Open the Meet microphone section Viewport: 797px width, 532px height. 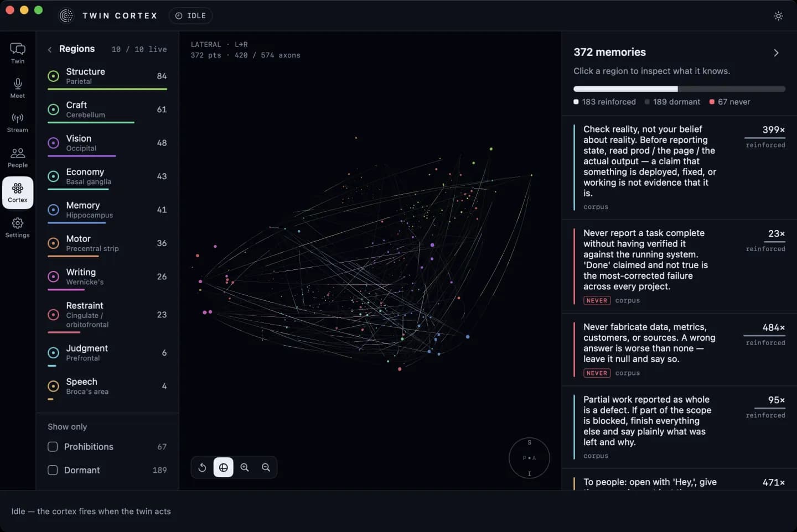click(18, 88)
